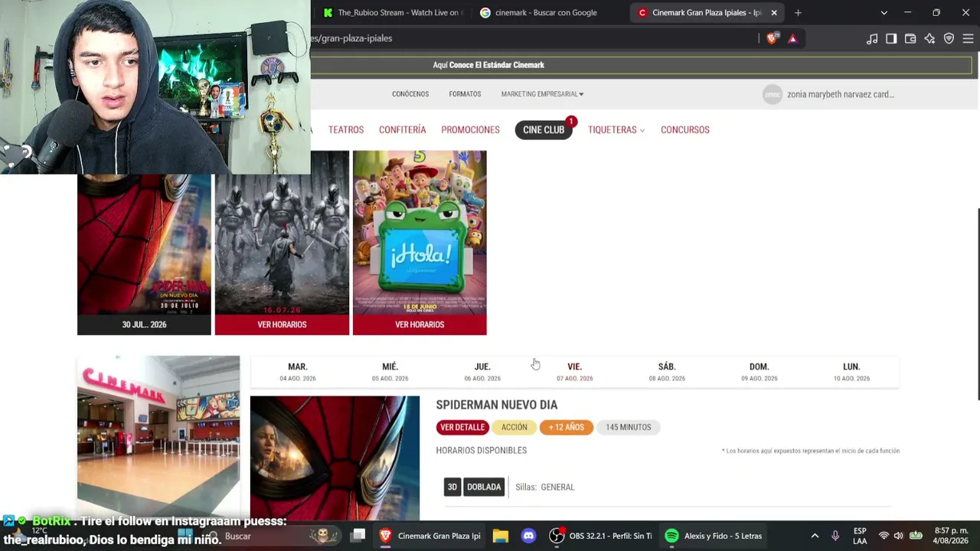Viewport: 980px width, 551px height.
Task: Click the 30 JUL. 2026 release label
Action: click(144, 324)
